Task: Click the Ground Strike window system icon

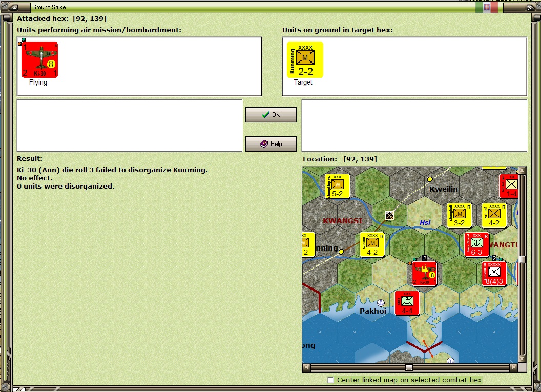Action: point(14,7)
